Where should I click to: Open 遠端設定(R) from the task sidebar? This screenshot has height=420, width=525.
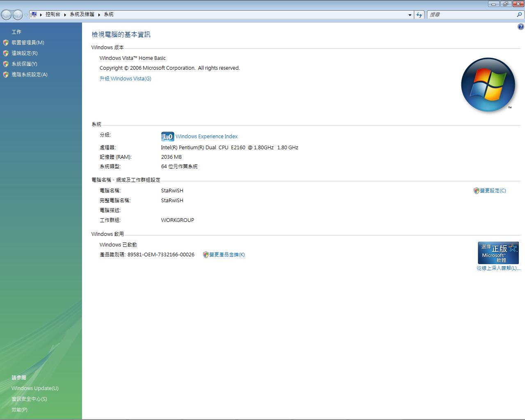coord(25,53)
